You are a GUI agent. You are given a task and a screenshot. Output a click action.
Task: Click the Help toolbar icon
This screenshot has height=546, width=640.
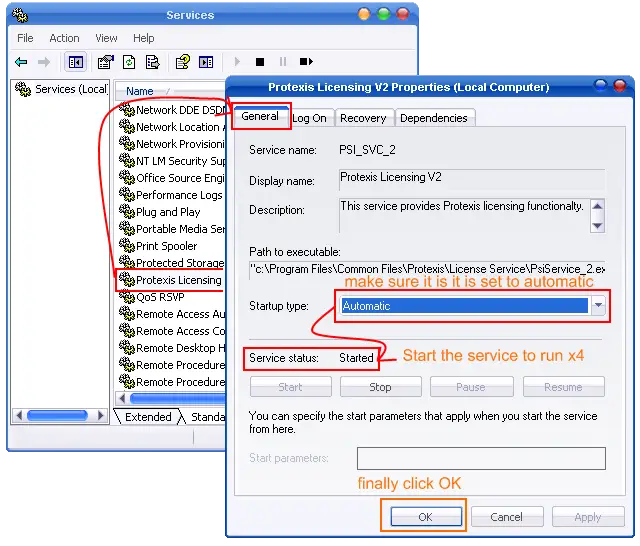(x=182, y=62)
